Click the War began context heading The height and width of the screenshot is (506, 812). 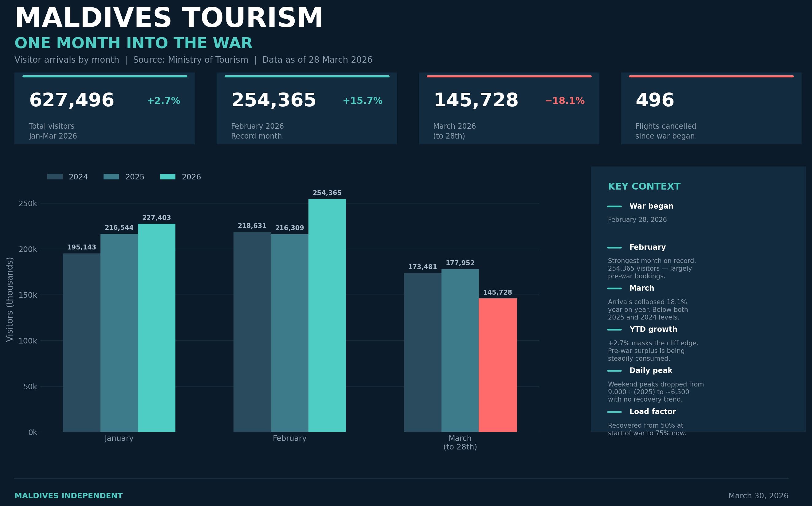pyautogui.click(x=651, y=206)
